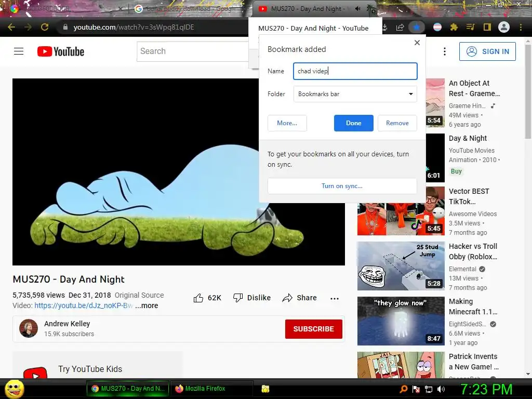Expand the Bookmarks bar folder dropdown
Image resolution: width=532 pixels, height=399 pixels.
[355, 94]
